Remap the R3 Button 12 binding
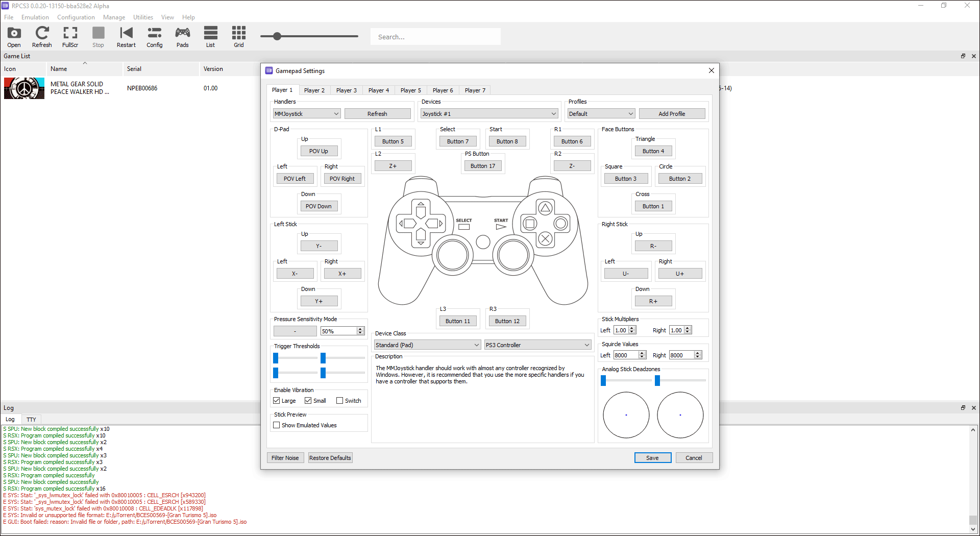 [507, 321]
